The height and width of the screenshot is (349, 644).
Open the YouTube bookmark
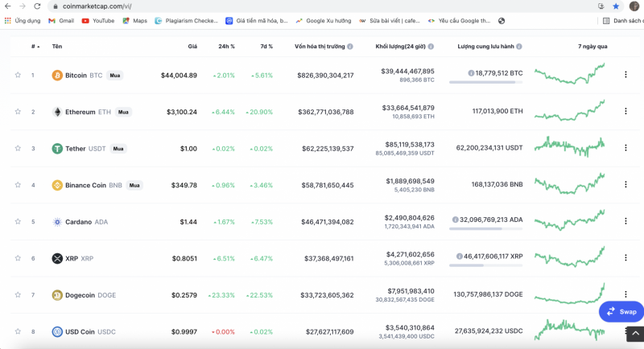[x=97, y=20]
